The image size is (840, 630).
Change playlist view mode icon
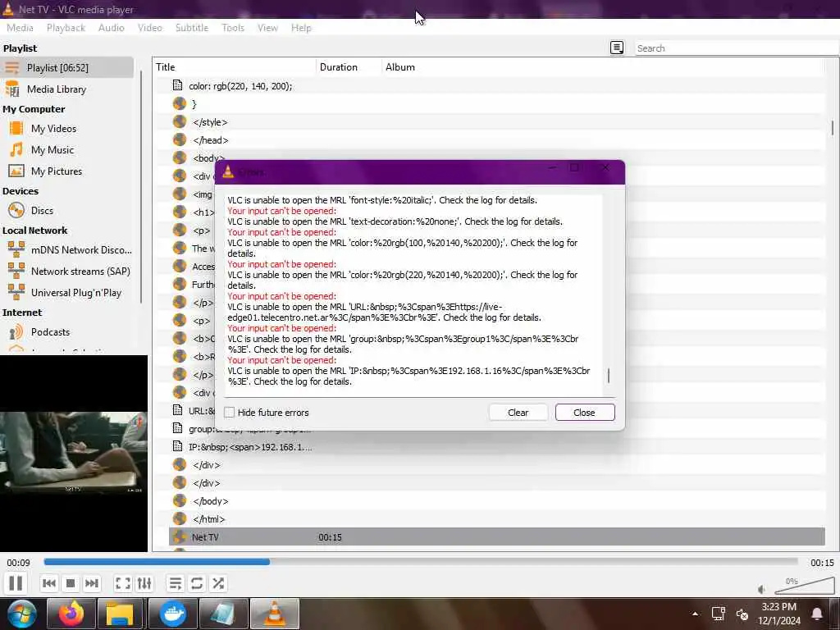pyautogui.click(x=617, y=48)
